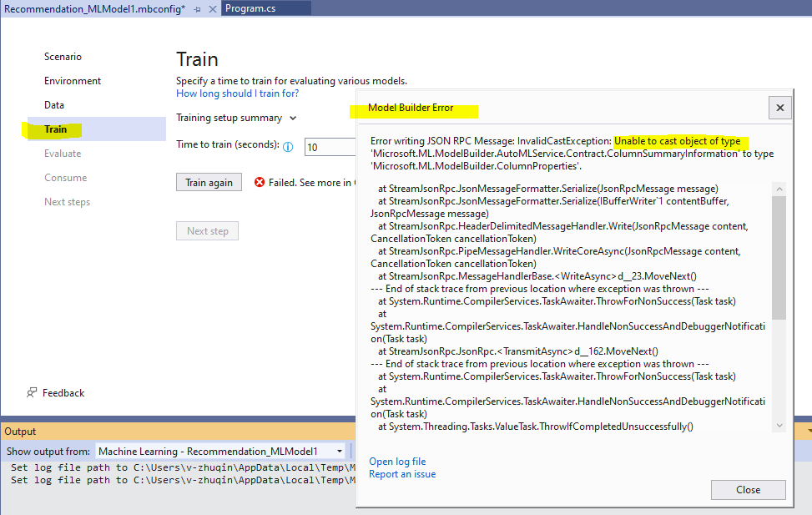812x515 pixels.
Task: Click the red Failed error icon
Action: (260, 182)
